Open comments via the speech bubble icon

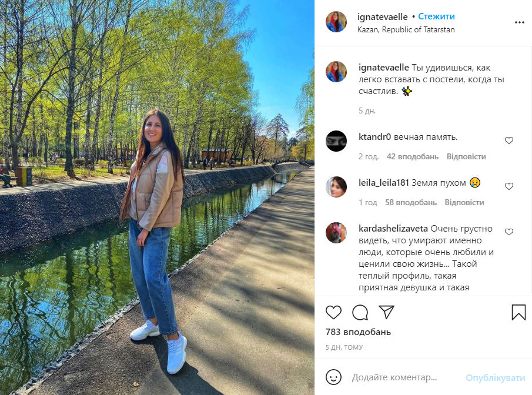click(360, 312)
